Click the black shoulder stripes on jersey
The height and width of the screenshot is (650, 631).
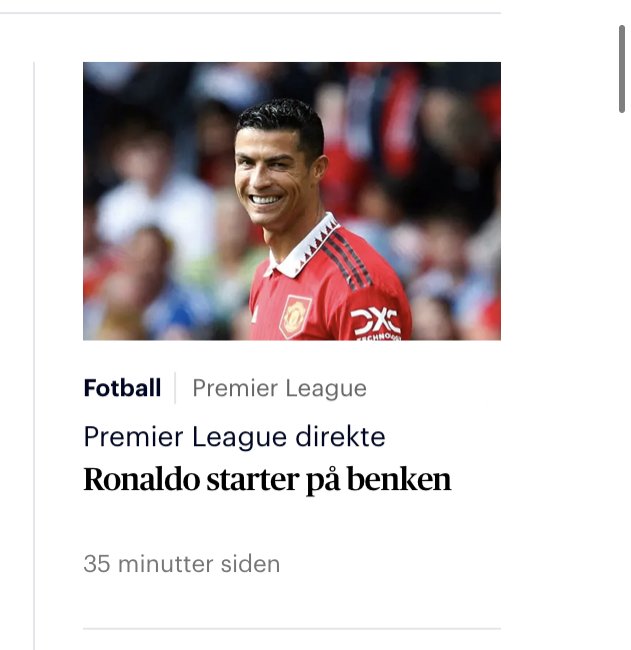346,260
